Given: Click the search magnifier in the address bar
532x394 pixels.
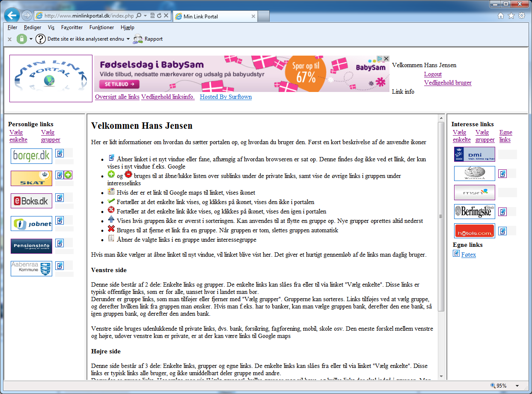Looking at the screenshot, I should [140, 16].
